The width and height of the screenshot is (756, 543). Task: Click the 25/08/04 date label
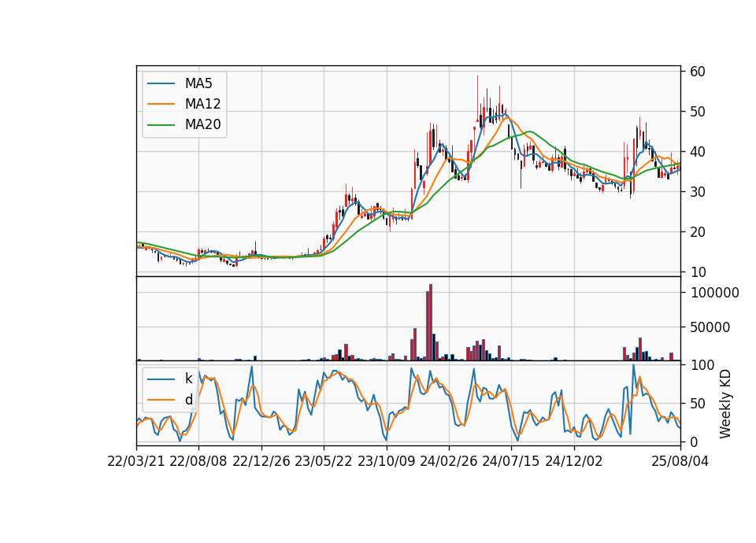click(x=680, y=461)
